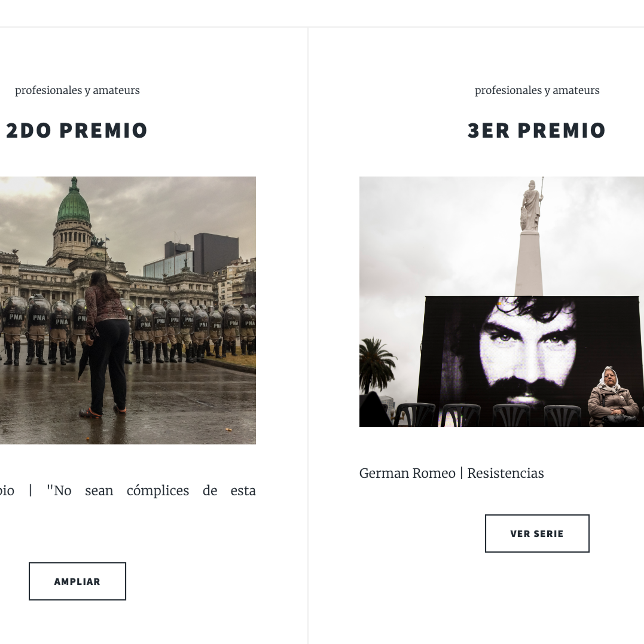The width and height of the screenshot is (644, 644).
Task: Select the 2DO PREMIO heading
Action: point(77,130)
